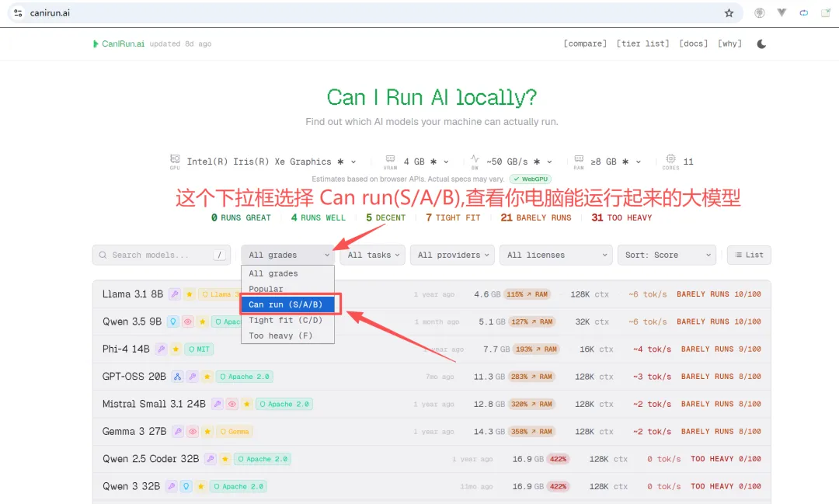This screenshot has height=504, width=839.
Task: Click the tool icon on Llama 3.1 8B row
Action: [x=175, y=294]
